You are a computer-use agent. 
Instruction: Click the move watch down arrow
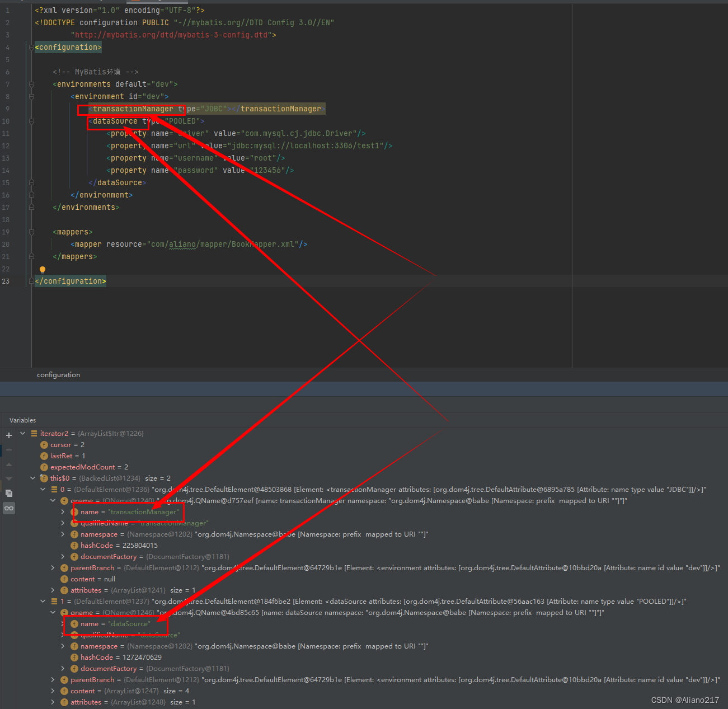coord(9,478)
